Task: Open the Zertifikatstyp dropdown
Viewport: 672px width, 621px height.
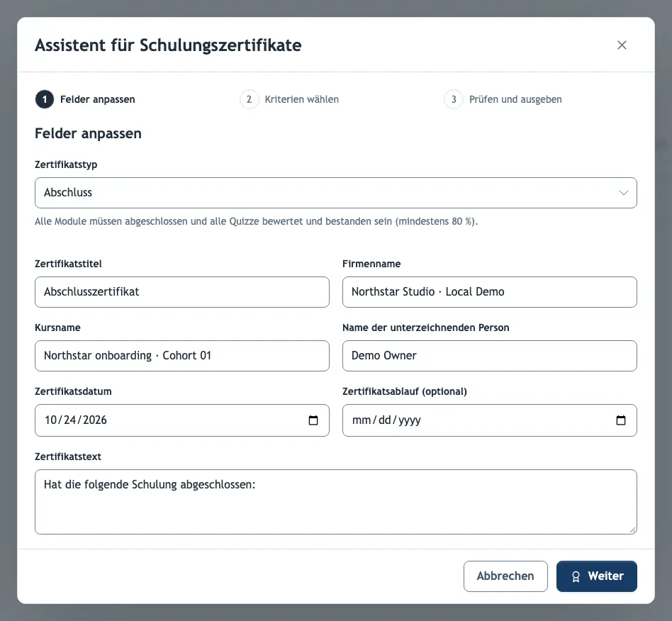Action: 335,193
